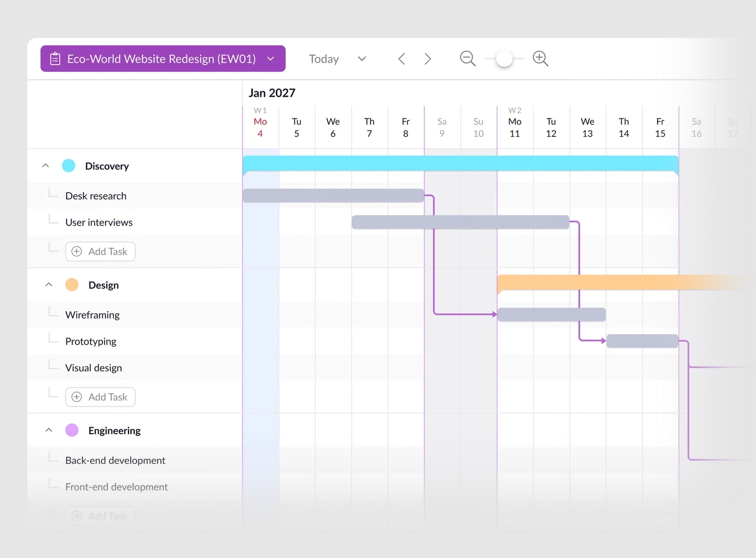Viewport: 756px width, 558px height.
Task: Zoom in the timeline with the magnifier plus
Action: click(x=540, y=59)
